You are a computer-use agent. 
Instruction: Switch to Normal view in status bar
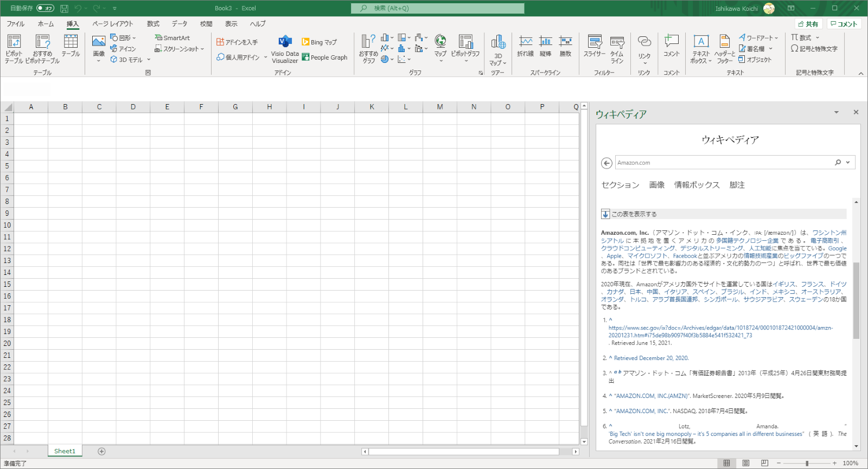tap(726, 463)
